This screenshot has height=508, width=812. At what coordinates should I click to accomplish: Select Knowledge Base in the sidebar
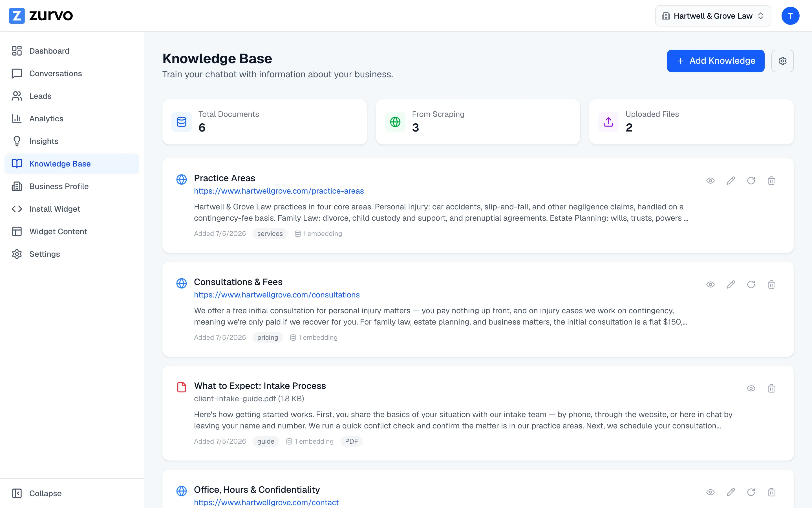click(x=72, y=164)
